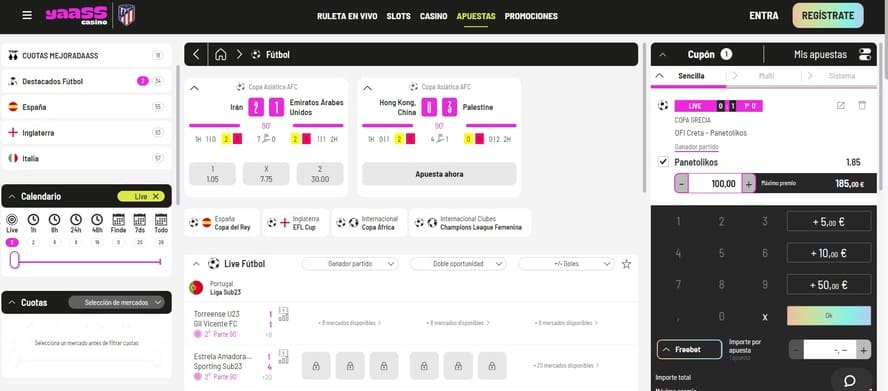Open the Casino menu
888x391 pixels.
[x=433, y=16]
